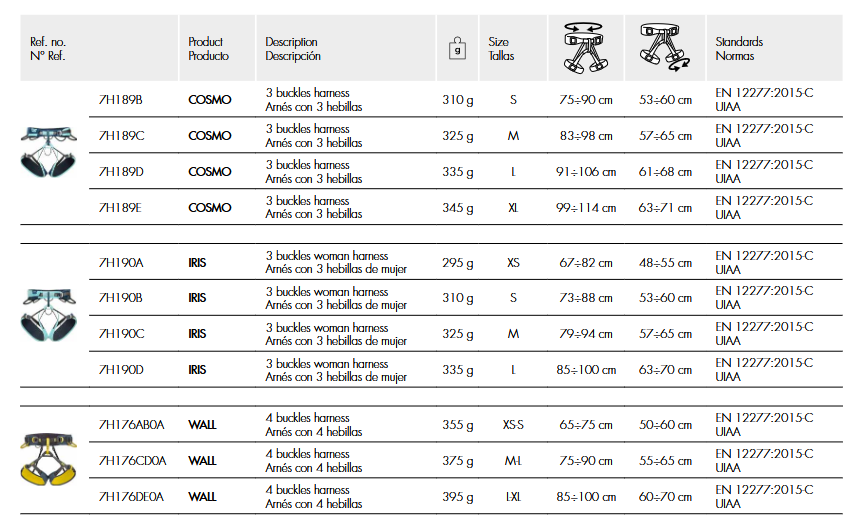Screen dimensions: 856x523
Task: Click the weight icon in header
Action: tap(457, 49)
